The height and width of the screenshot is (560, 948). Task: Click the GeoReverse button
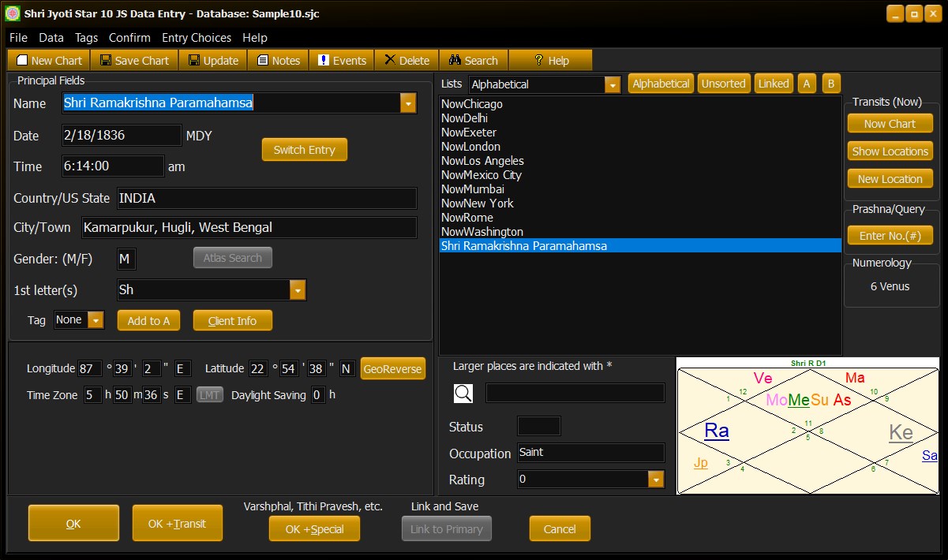coord(392,368)
